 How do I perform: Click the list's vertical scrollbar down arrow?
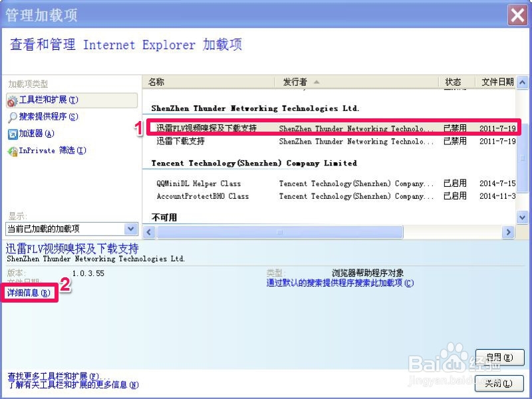coord(523,217)
